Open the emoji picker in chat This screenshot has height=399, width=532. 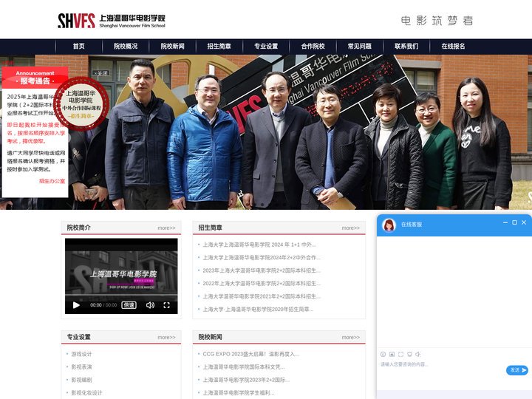point(383,354)
